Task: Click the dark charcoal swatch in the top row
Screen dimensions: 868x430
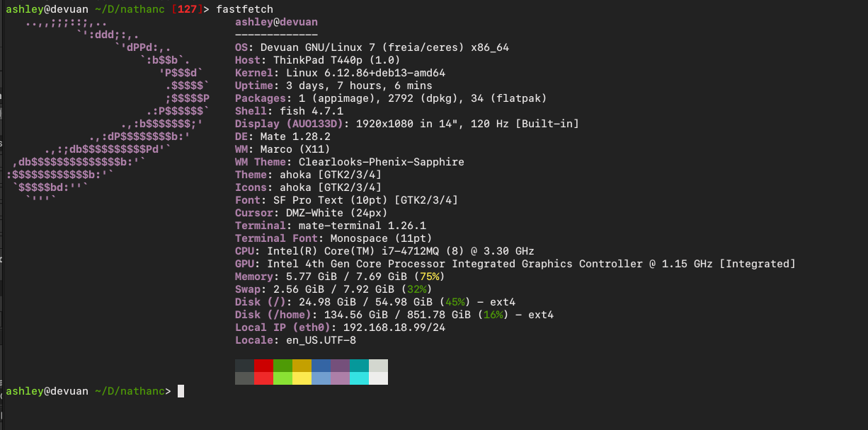Action: (244, 366)
